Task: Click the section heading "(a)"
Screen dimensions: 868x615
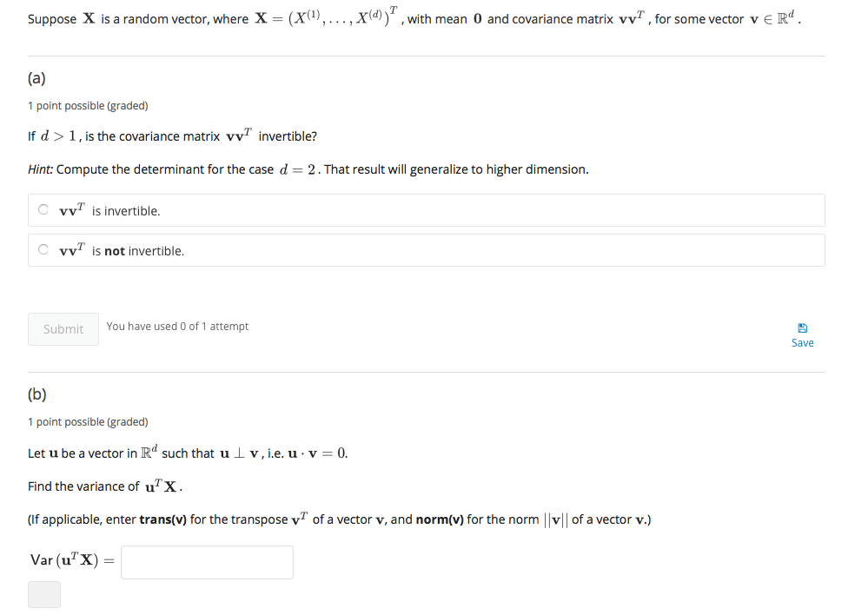Action: point(38,78)
